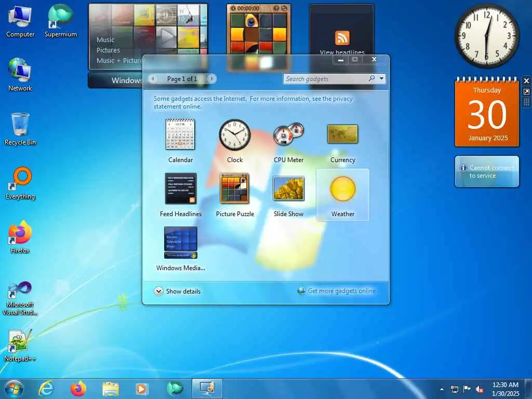Open Computer desktop icon
The height and width of the screenshot is (399, 532).
(20, 21)
